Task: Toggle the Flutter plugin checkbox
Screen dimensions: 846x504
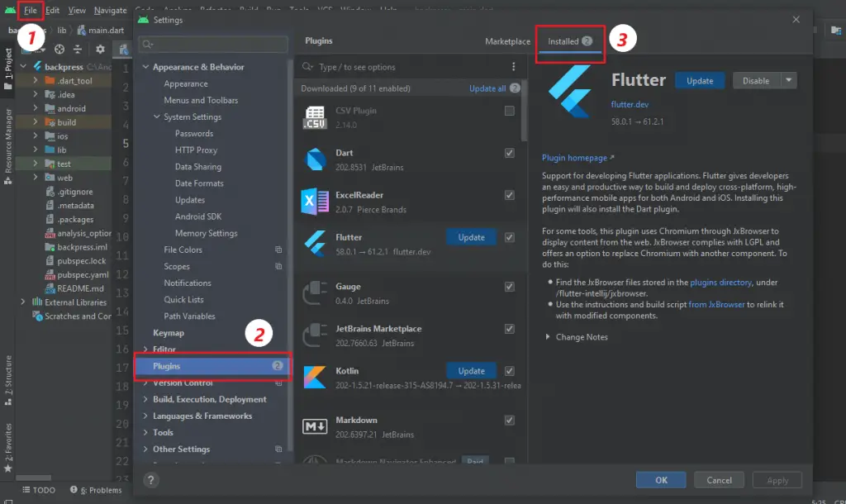Action: click(509, 237)
